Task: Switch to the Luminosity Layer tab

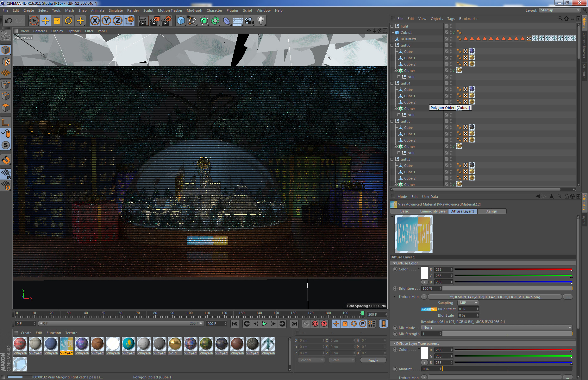Action: coord(433,211)
